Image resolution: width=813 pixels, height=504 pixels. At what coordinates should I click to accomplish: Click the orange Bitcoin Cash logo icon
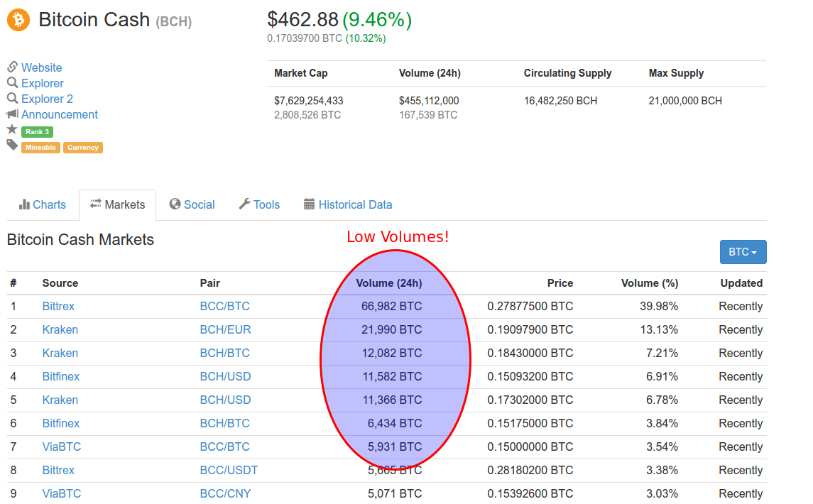tap(18, 20)
